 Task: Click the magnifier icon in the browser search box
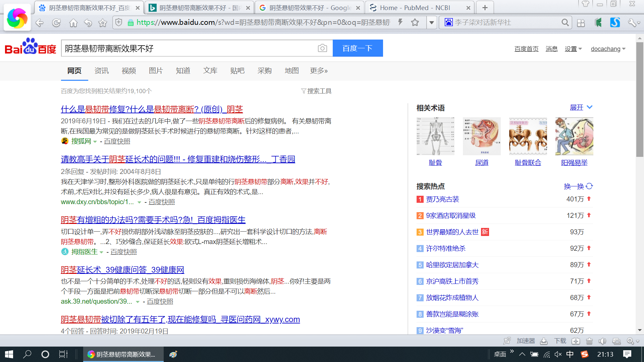[x=565, y=22]
